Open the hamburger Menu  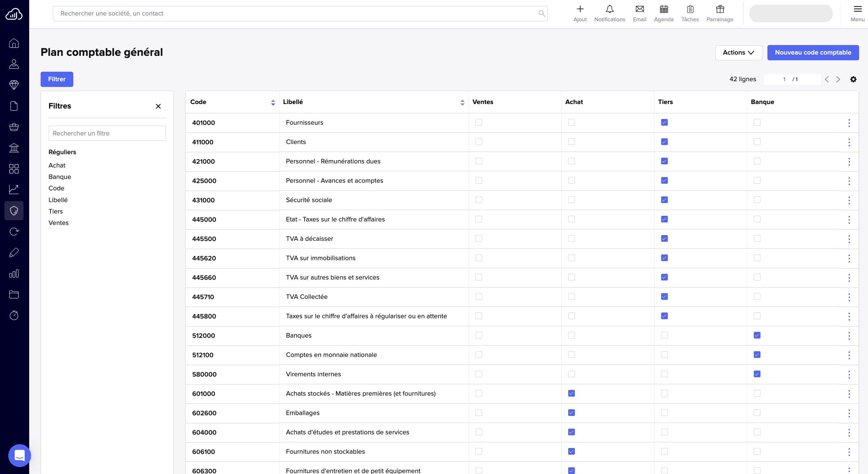[x=857, y=13]
